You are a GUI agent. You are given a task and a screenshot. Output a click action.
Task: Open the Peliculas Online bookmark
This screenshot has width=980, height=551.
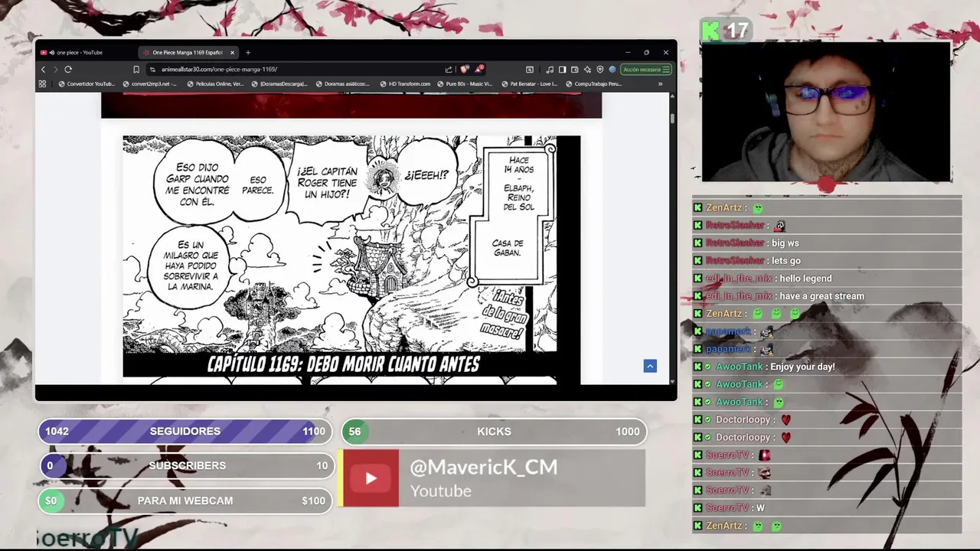(215, 84)
